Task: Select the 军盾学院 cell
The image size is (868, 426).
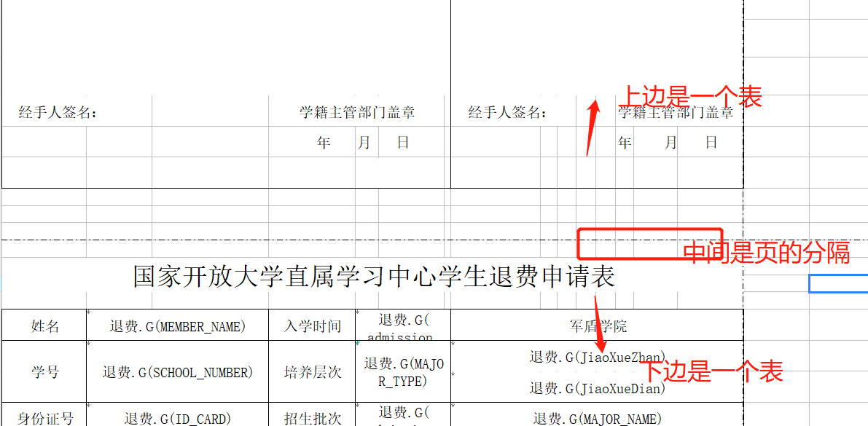Action: click(x=598, y=326)
